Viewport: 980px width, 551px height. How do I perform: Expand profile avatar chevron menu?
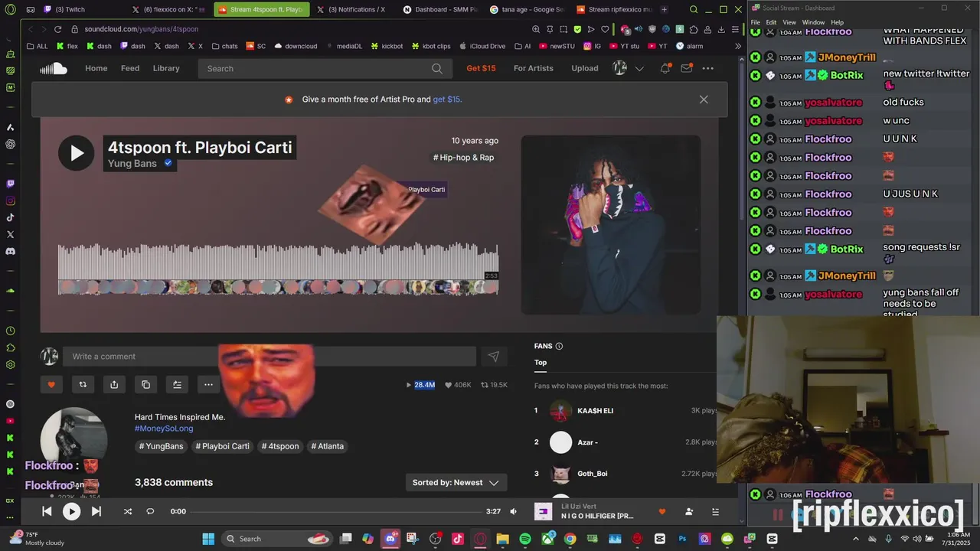pos(639,68)
